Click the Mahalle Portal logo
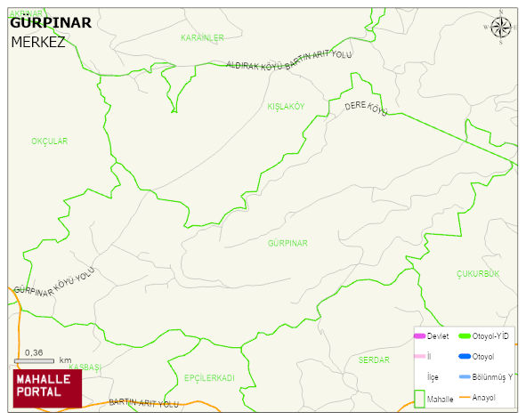The width and height of the screenshot is (526, 420). tap(47, 389)
